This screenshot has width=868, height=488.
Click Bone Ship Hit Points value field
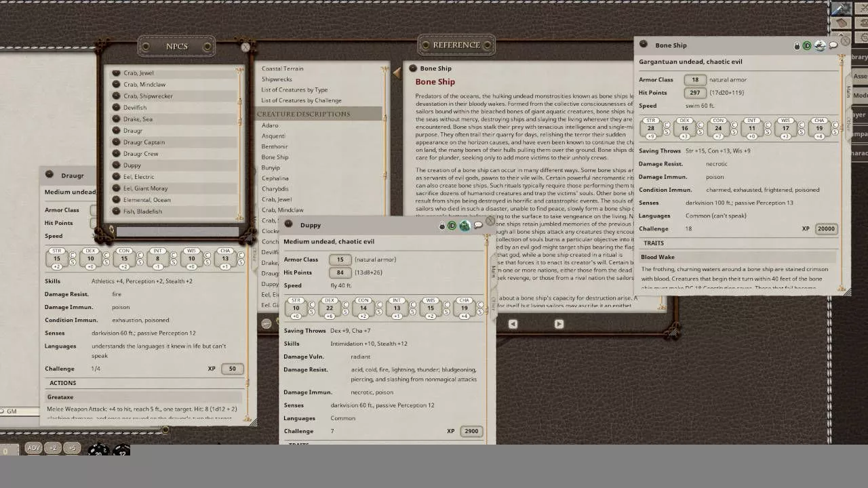tap(695, 93)
